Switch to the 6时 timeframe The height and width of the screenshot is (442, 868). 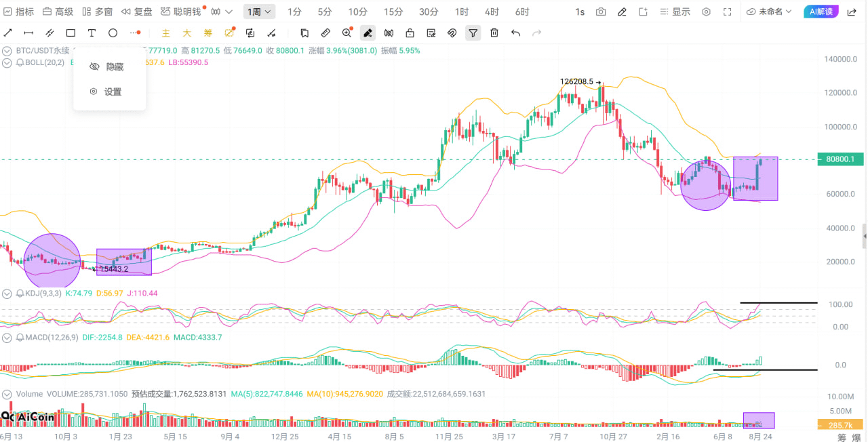[x=522, y=12]
